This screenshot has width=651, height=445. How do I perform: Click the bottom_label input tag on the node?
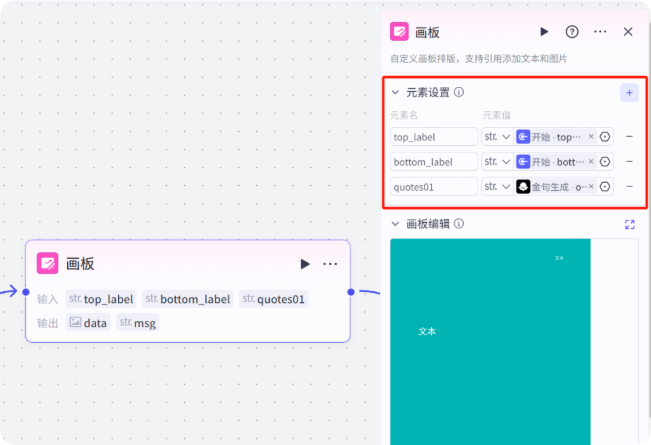click(x=188, y=299)
